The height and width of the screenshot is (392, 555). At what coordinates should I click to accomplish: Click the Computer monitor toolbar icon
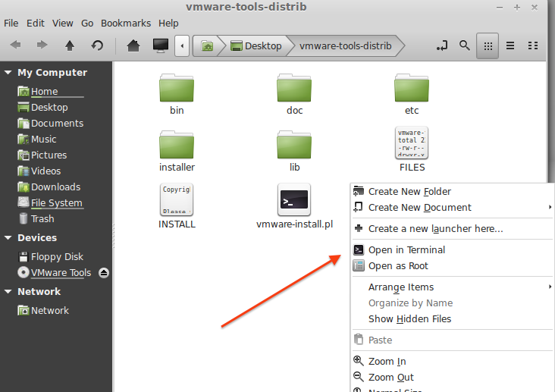[161, 45]
